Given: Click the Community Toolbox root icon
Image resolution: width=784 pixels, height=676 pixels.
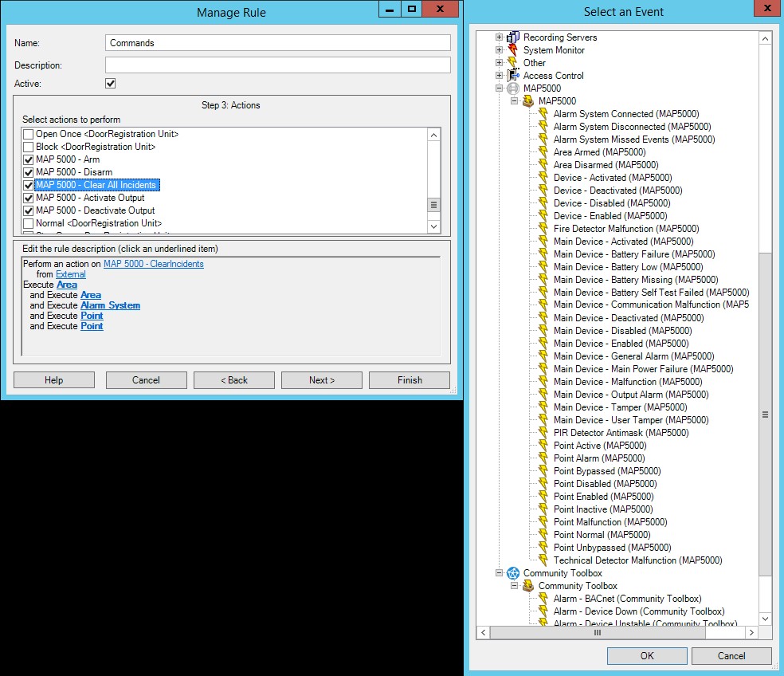Looking at the screenshot, I should coord(513,573).
